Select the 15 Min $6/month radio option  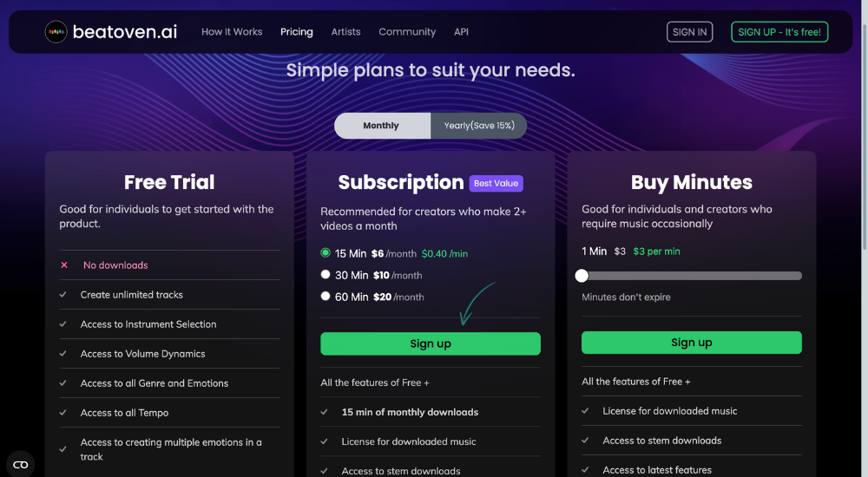pos(325,253)
